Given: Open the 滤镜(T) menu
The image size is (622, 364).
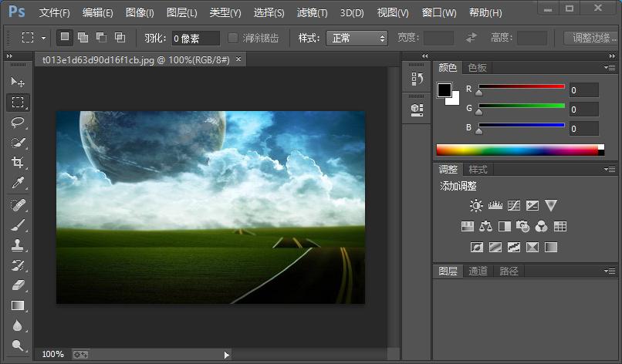Looking at the screenshot, I should (312, 13).
